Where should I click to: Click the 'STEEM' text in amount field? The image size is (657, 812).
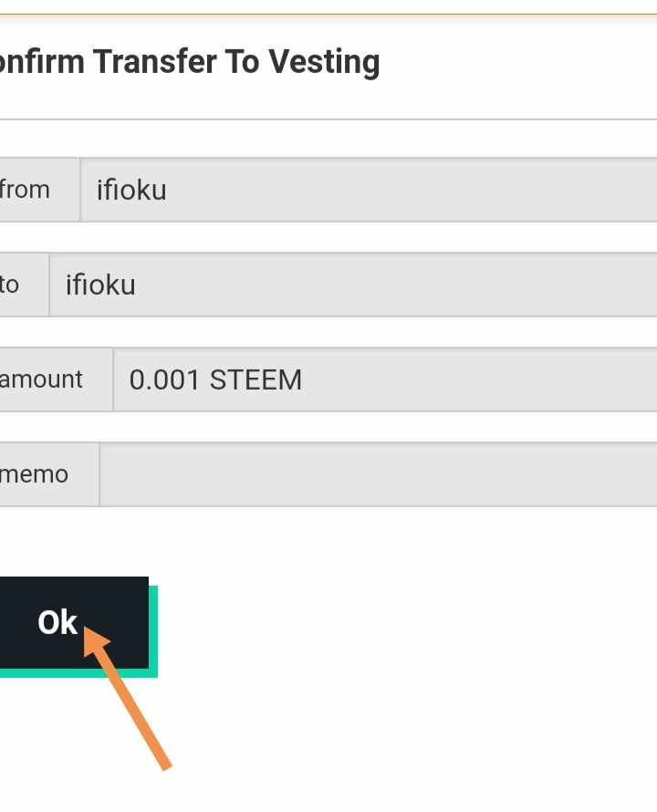[x=255, y=380]
